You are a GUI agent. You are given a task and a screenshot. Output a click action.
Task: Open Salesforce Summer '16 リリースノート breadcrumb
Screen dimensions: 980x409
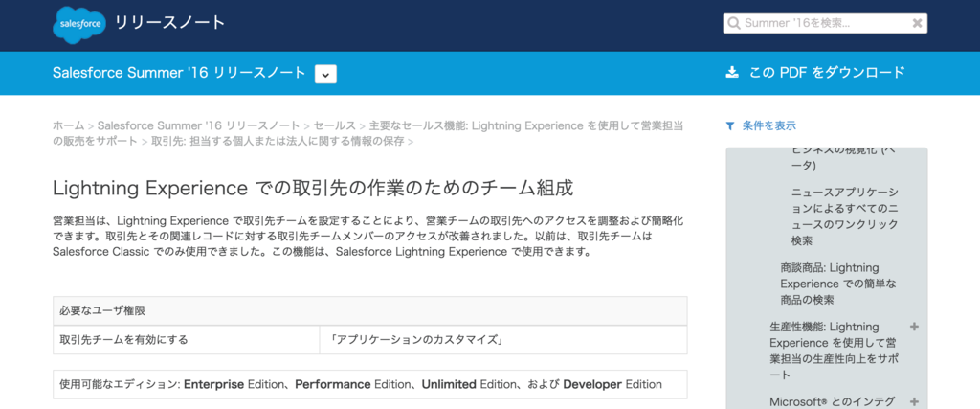197,125
